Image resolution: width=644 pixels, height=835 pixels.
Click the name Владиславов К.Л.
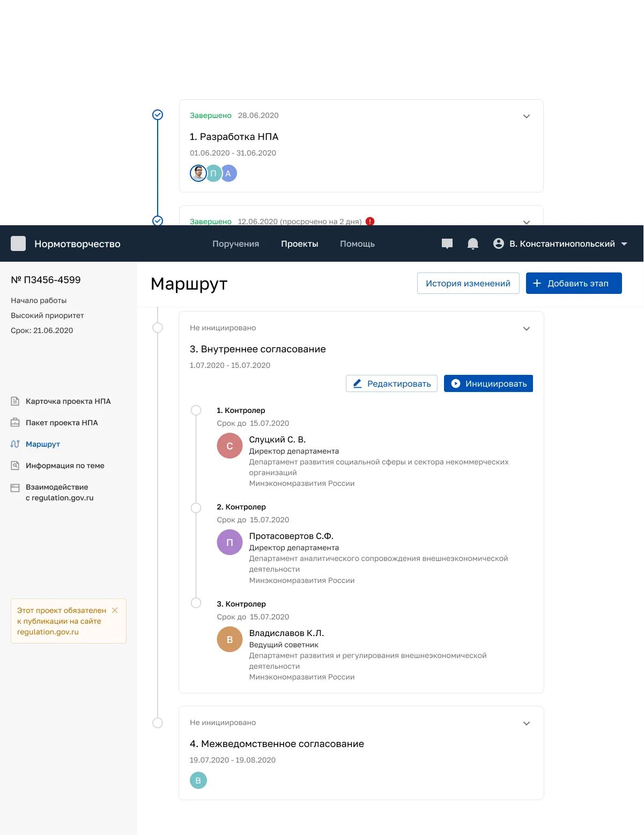tap(286, 633)
